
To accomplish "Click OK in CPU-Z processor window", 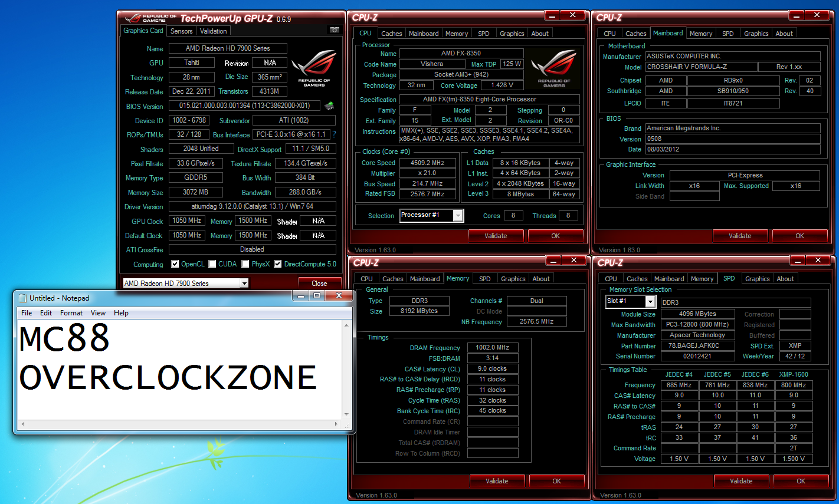I will coord(555,236).
